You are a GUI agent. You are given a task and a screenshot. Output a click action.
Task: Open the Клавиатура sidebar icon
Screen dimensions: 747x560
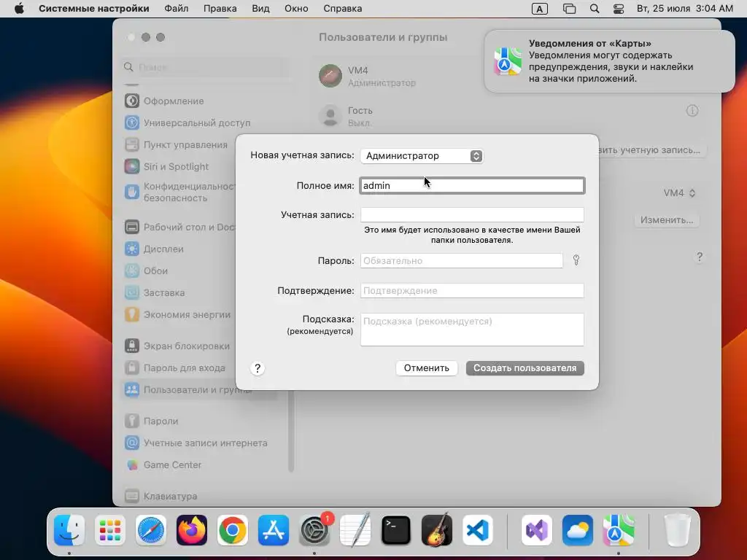[x=132, y=496]
